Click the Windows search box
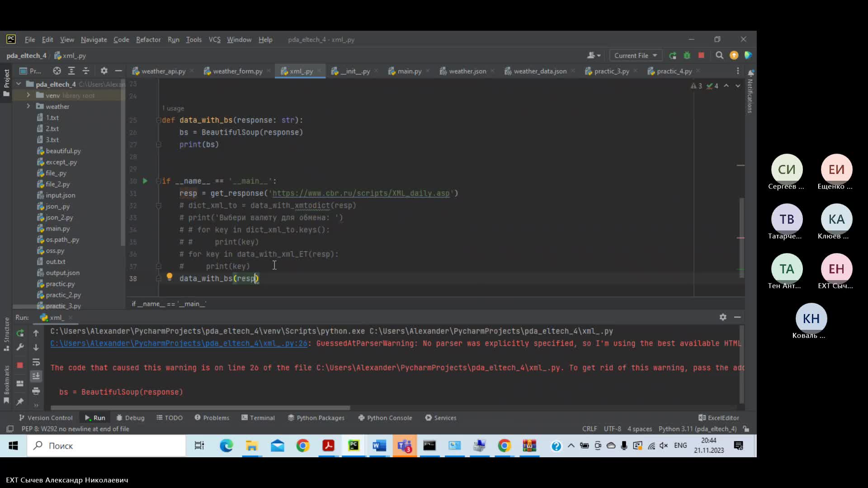 106,446
